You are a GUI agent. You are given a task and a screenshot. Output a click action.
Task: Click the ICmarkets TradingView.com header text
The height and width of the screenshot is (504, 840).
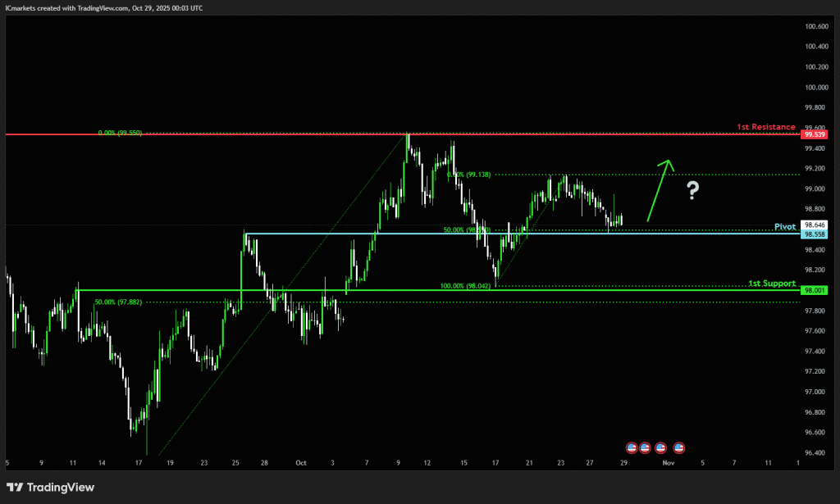coord(103,7)
